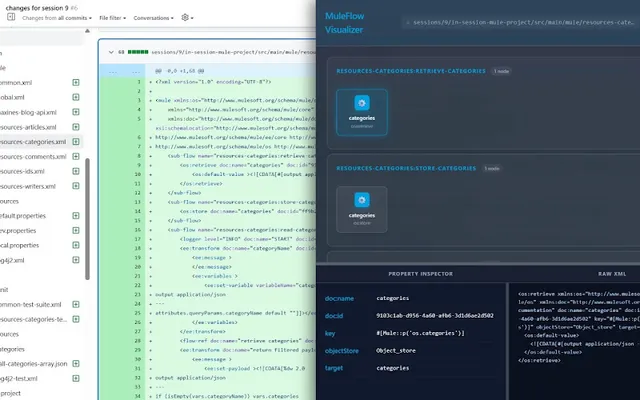Click the objectStore value Object_store
This screenshot has width=640, height=400.
pyautogui.click(x=396, y=351)
